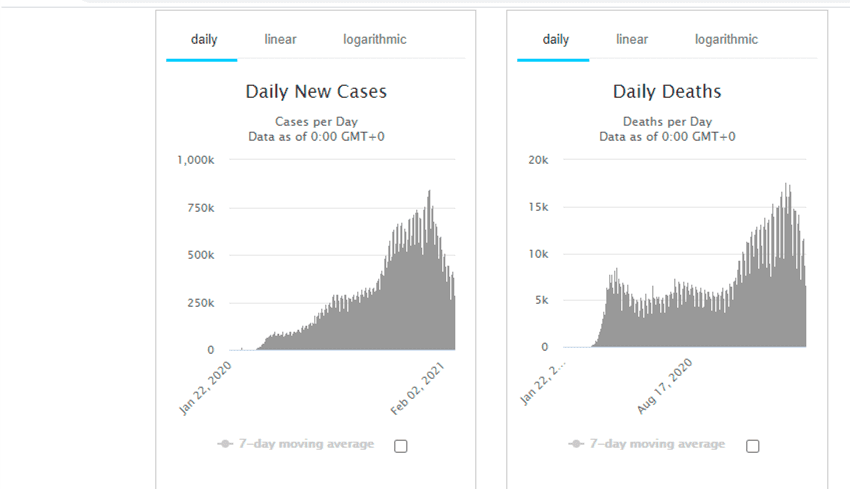Click the Daily Deaths chart title
This screenshot has height=489, width=850.
click(x=667, y=92)
